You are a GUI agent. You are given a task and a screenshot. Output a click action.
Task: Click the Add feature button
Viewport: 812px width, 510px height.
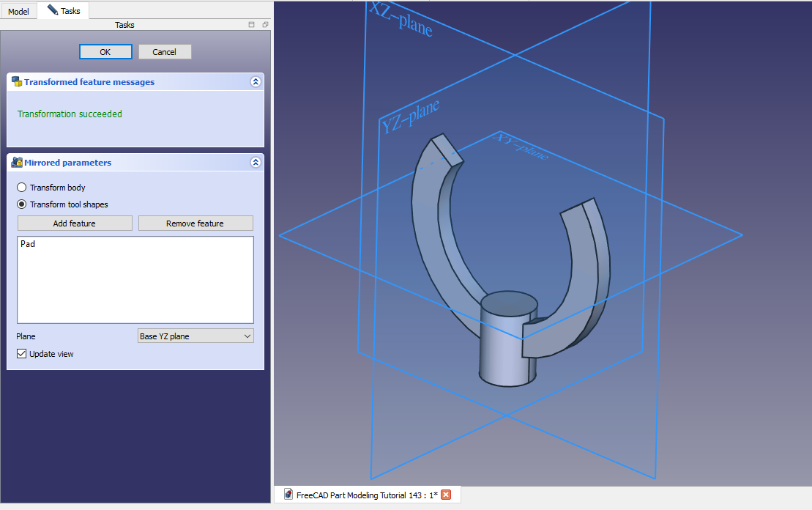pos(75,223)
